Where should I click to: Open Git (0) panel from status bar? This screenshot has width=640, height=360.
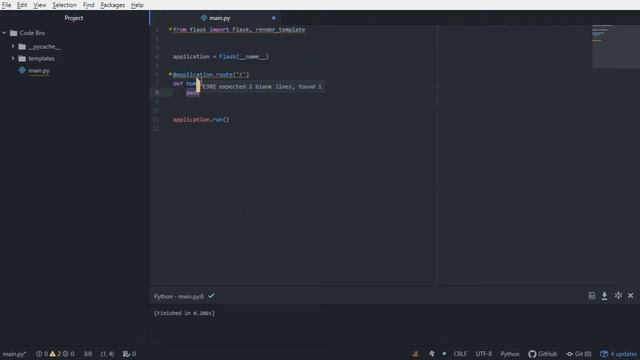tap(579, 354)
